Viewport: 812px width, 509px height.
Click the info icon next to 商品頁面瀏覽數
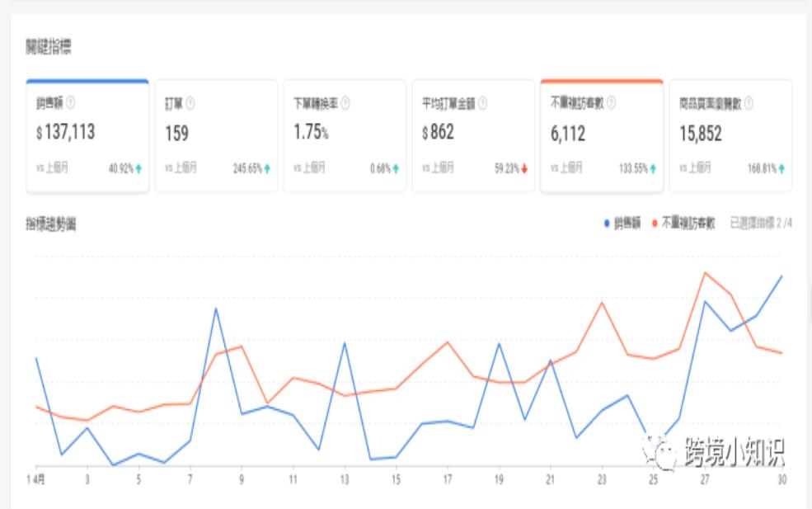tap(749, 104)
